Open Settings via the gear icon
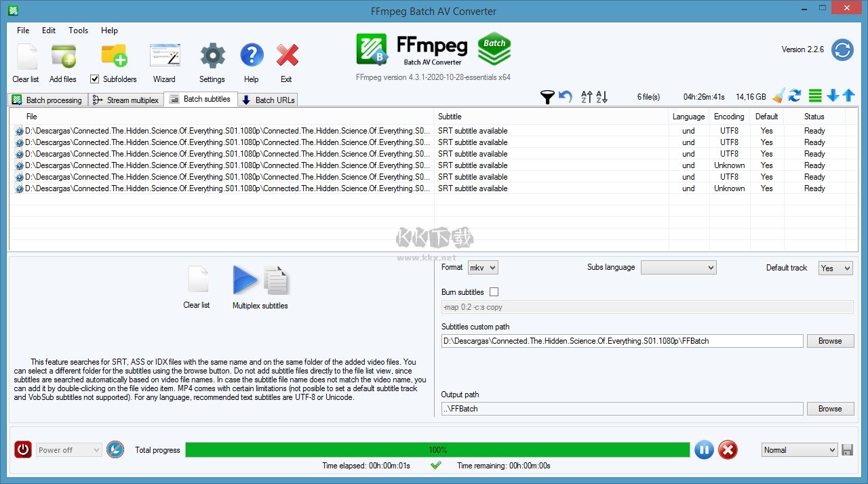 [212, 56]
